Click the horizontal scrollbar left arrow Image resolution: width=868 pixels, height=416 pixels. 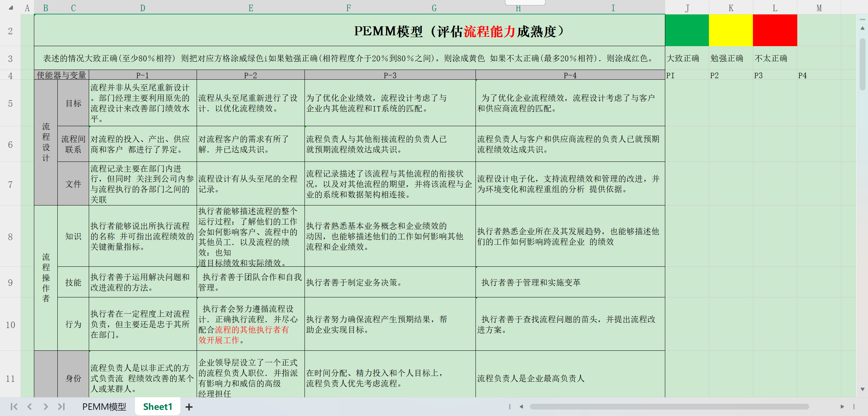pos(522,406)
